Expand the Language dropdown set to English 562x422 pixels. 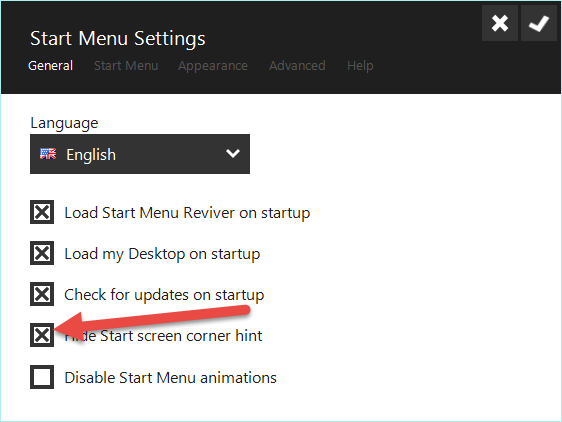click(x=140, y=154)
